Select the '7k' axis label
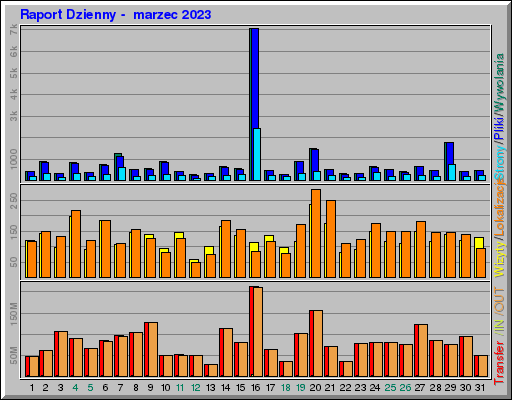This screenshot has height=400, width=512. [14, 30]
